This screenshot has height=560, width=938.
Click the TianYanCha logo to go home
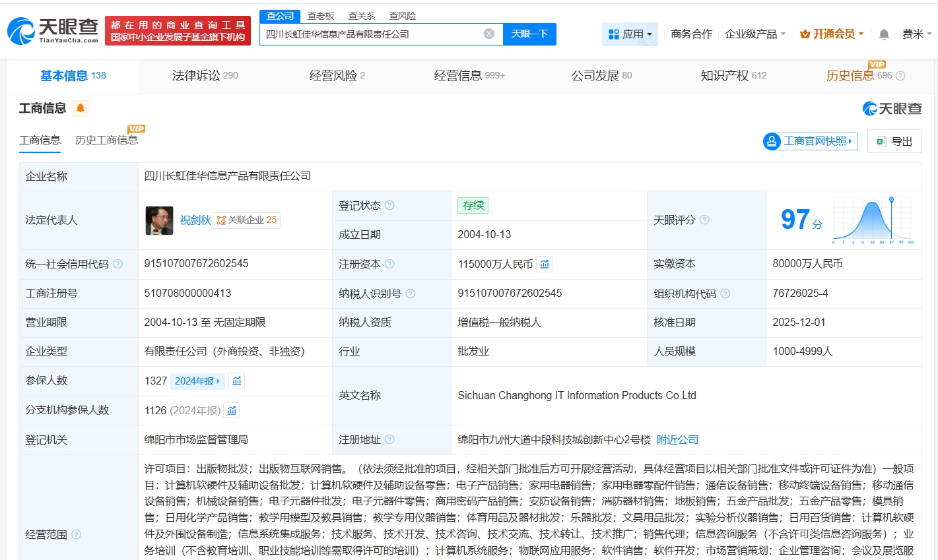53,30
